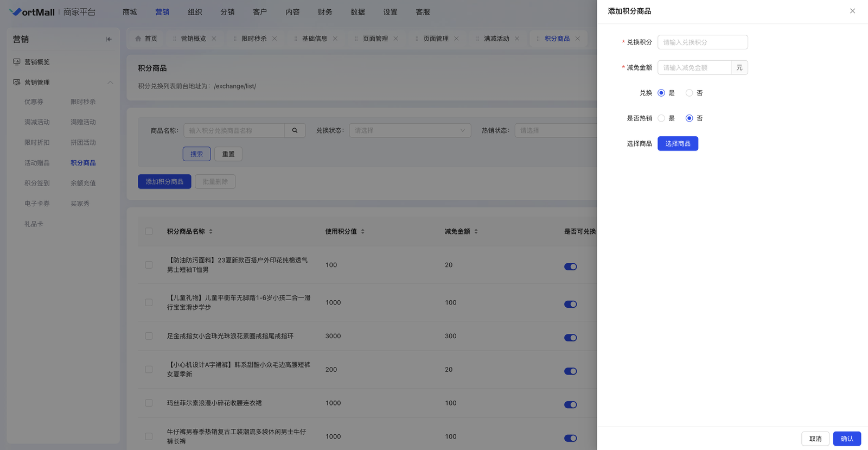Collapse the 营销管理 sidebar section
The image size is (868, 450).
110,83
